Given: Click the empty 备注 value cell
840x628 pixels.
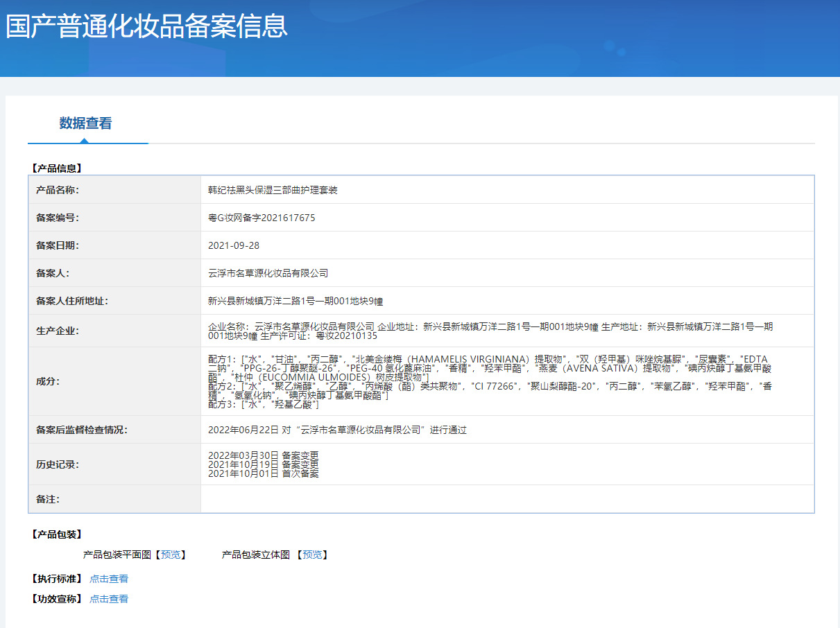Looking at the screenshot, I should [x=507, y=499].
